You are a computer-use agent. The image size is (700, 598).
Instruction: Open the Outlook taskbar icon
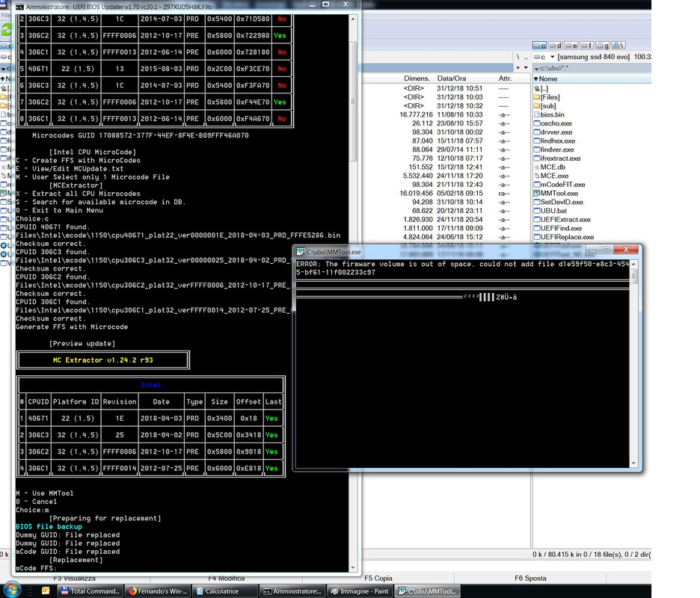[x=46, y=591]
